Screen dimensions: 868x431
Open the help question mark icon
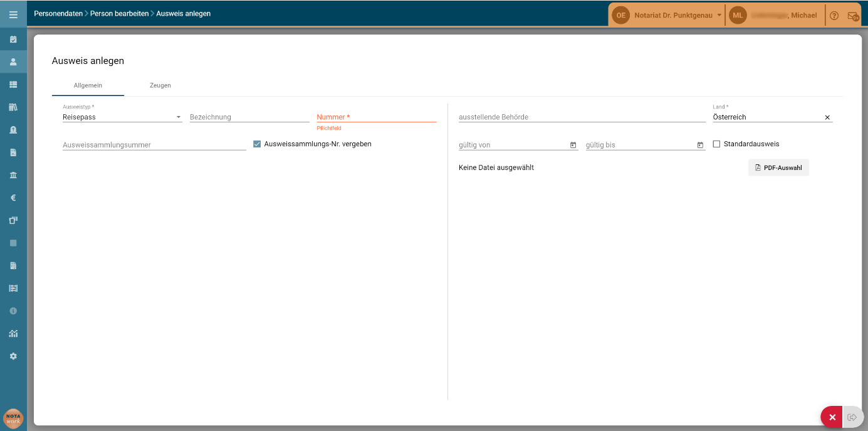834,16
